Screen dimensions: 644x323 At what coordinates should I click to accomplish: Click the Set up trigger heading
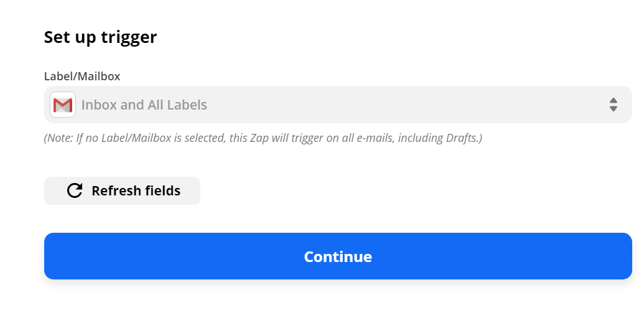pos(100,37)
